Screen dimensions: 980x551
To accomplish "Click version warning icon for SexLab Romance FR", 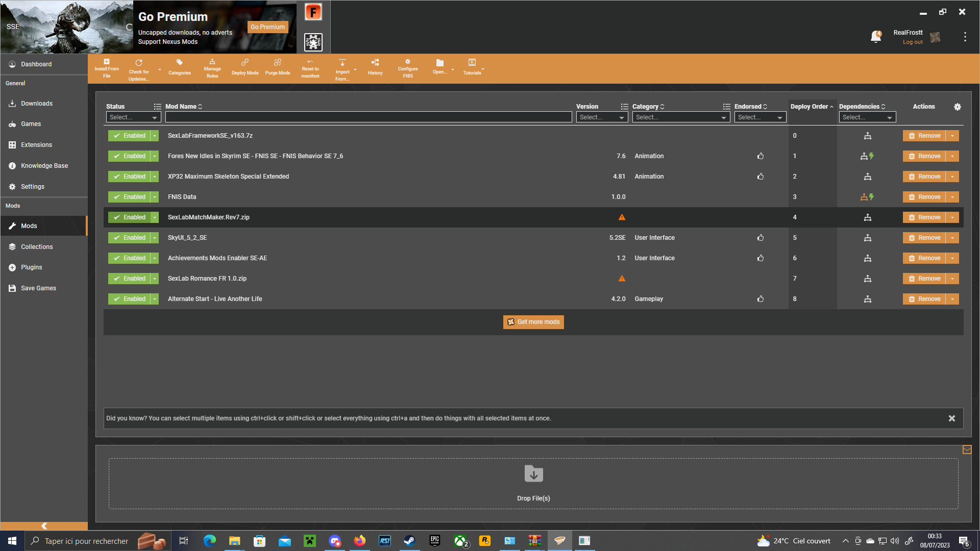I will 622,279.
